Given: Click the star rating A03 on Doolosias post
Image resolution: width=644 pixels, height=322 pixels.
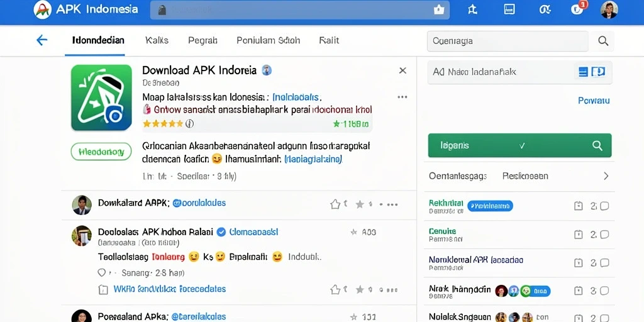Looking at the screenshot, I should (363, 232).
